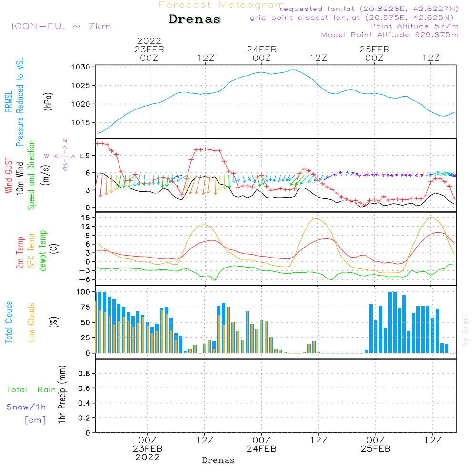Select the 'Point Altitude 577m' line

pos(415,26)
